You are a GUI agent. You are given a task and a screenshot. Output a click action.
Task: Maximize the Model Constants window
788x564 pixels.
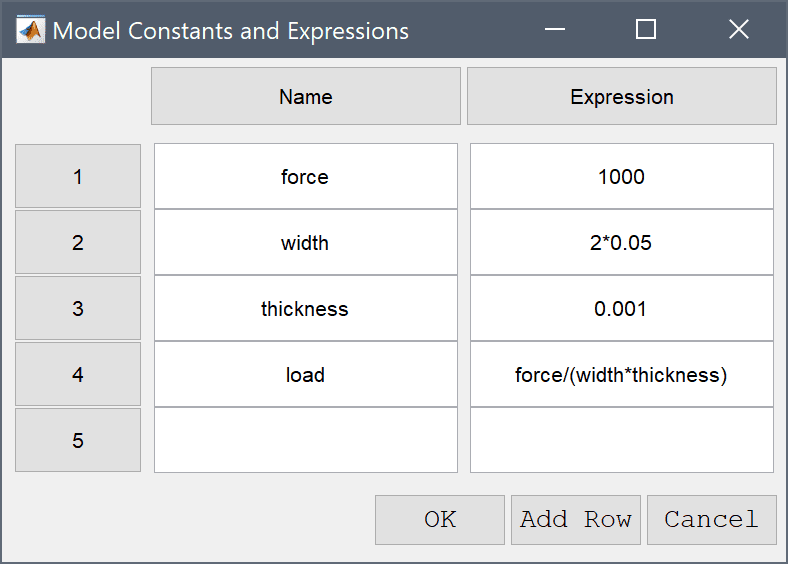646,29
